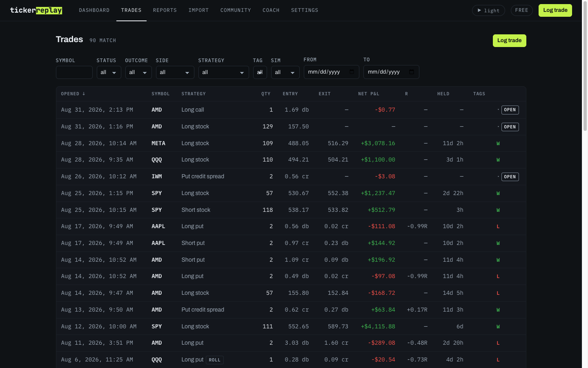Open the STATUS filter dropdown

[x=109, y=72]
